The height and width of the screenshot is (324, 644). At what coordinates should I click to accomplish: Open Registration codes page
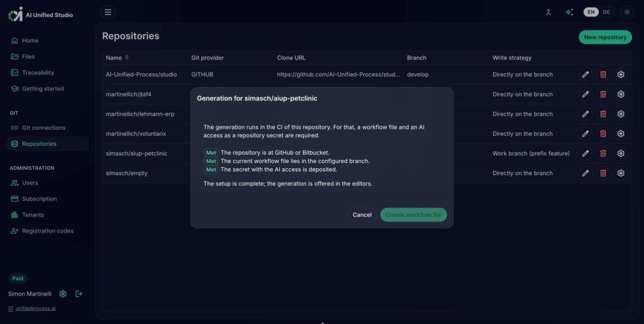coord(47,231)
